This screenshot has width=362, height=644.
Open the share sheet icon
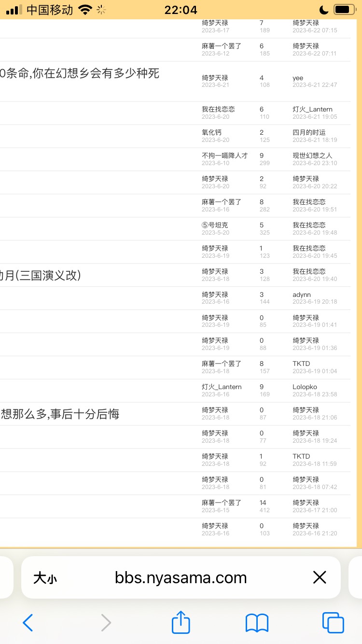pyautogui.click(x=181, y=622)
